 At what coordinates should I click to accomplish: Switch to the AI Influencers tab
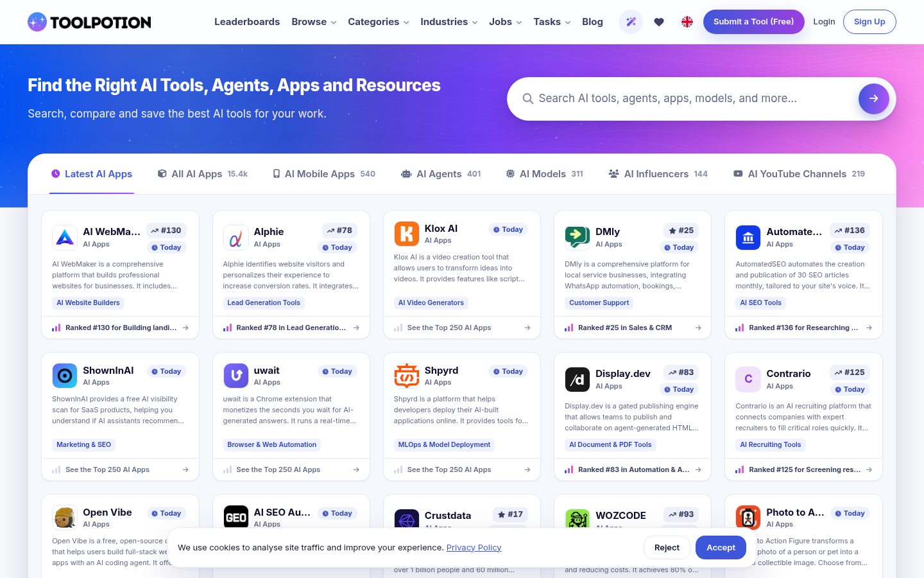pos(658,174)
